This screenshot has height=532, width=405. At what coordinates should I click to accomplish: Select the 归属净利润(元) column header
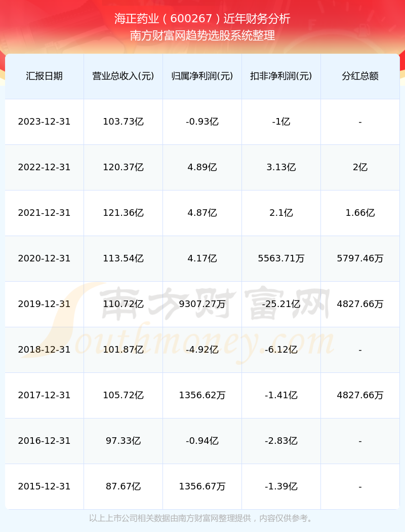(202, 76)
